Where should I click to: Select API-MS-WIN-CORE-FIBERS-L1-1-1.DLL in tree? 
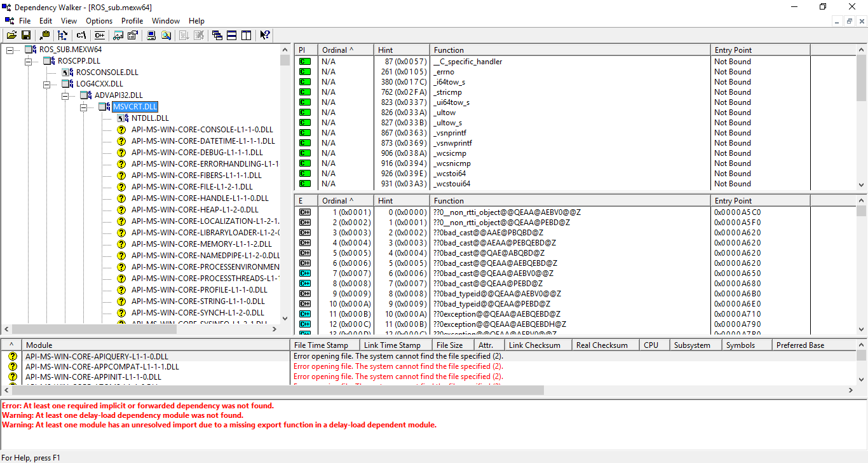click(196, 175)
